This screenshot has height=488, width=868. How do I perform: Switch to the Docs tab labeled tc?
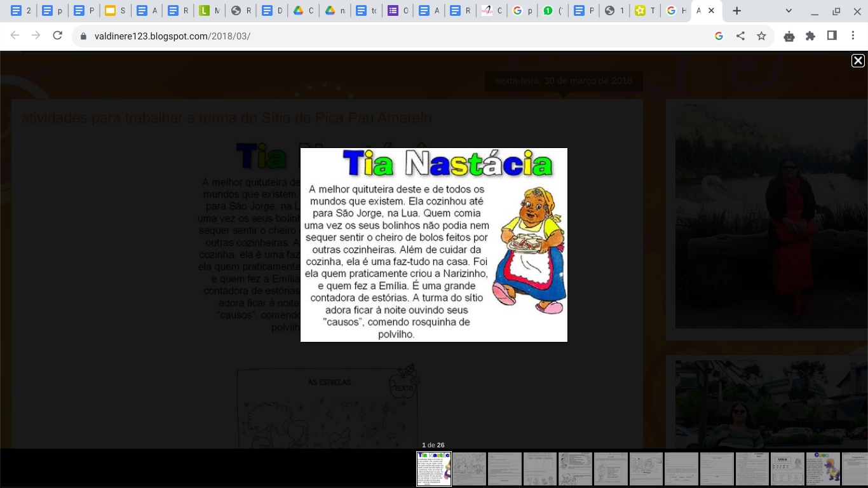366,11
